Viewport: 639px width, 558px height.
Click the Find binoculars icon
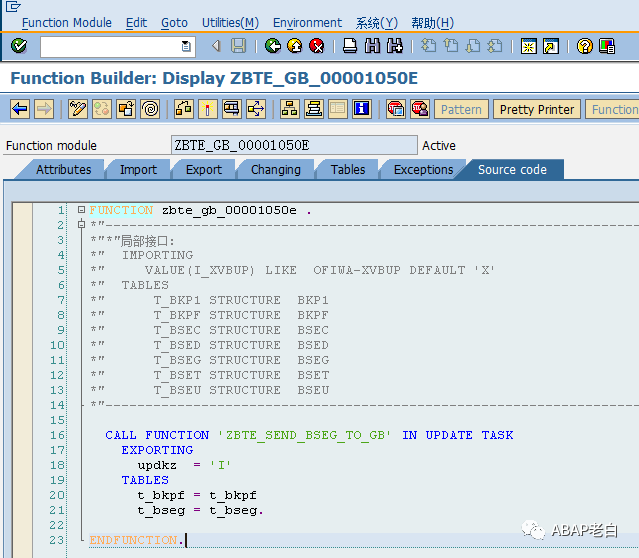coord(372,46)
